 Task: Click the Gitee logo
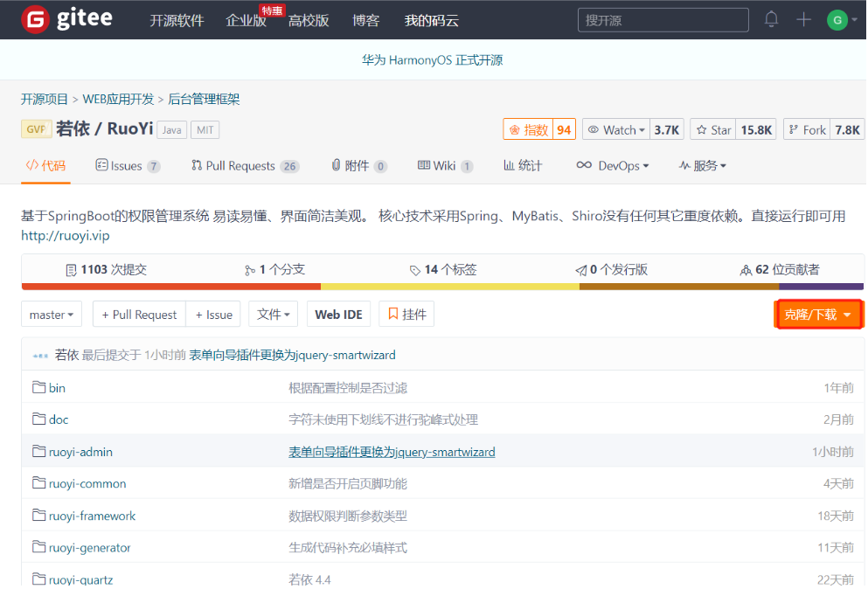pyautogui.click(x=66, y=19)
